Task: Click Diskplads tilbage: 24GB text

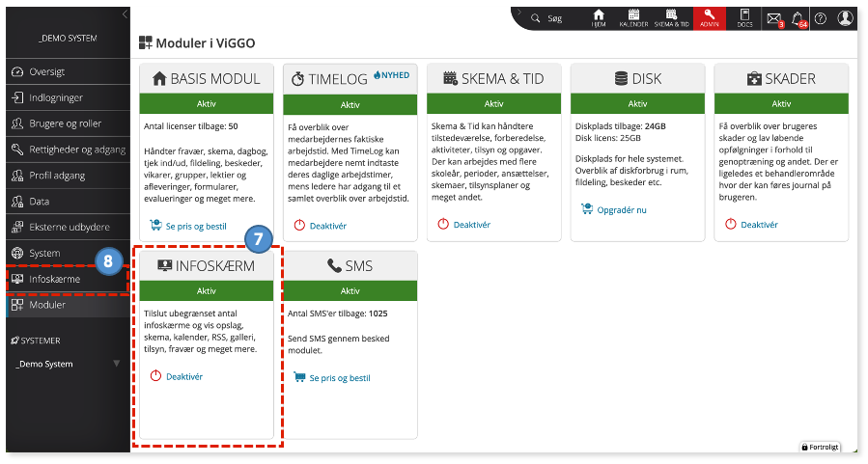Action: click(621, 126)
